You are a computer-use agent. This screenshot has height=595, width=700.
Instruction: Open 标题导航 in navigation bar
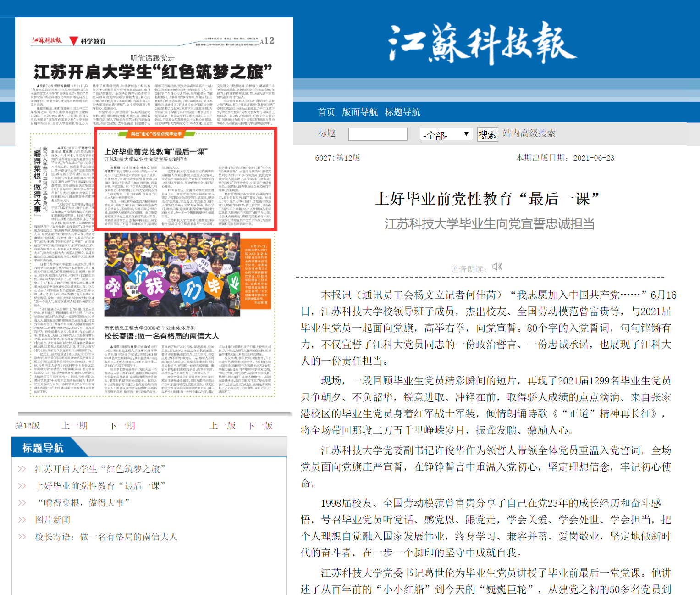[x=402, y=112]
